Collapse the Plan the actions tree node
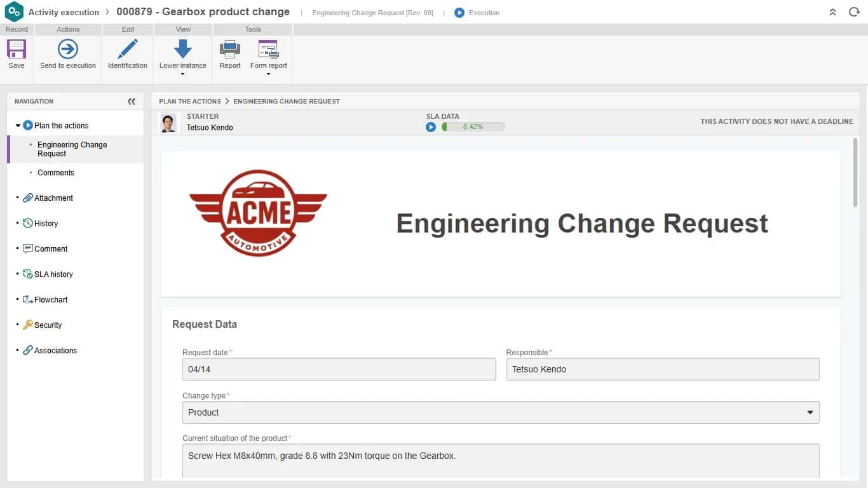The width and height of the screenshot is (868, 488). 18,126
